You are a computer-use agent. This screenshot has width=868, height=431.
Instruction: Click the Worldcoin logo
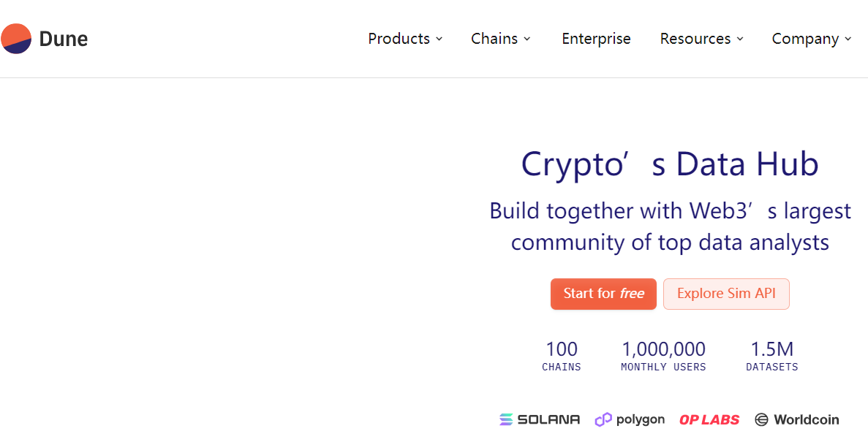coord(796,419)
